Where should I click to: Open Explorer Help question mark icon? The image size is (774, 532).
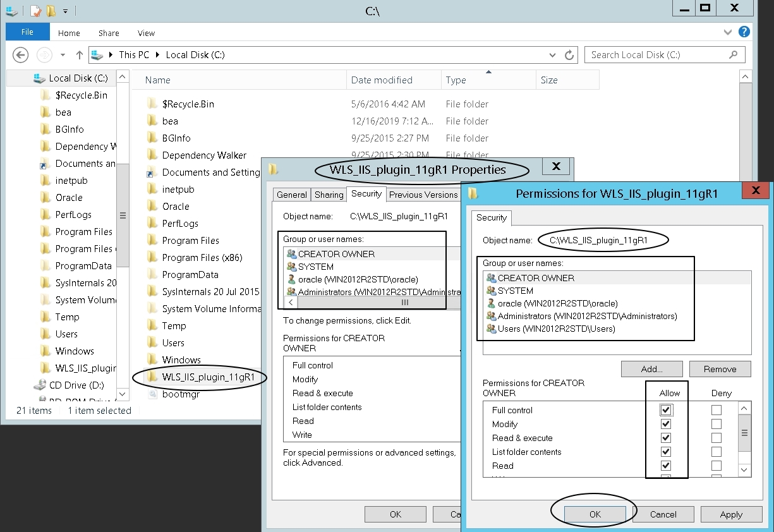point(744,32)
